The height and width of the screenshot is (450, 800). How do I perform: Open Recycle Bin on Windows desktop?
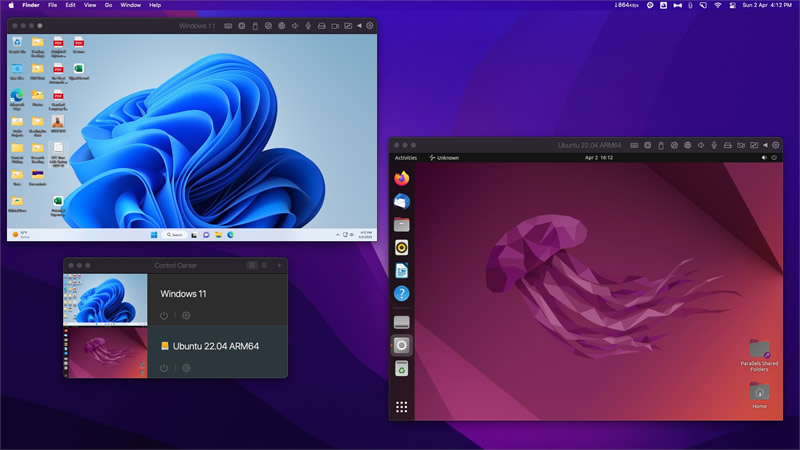pyautogui.click(x=17, y=45)
